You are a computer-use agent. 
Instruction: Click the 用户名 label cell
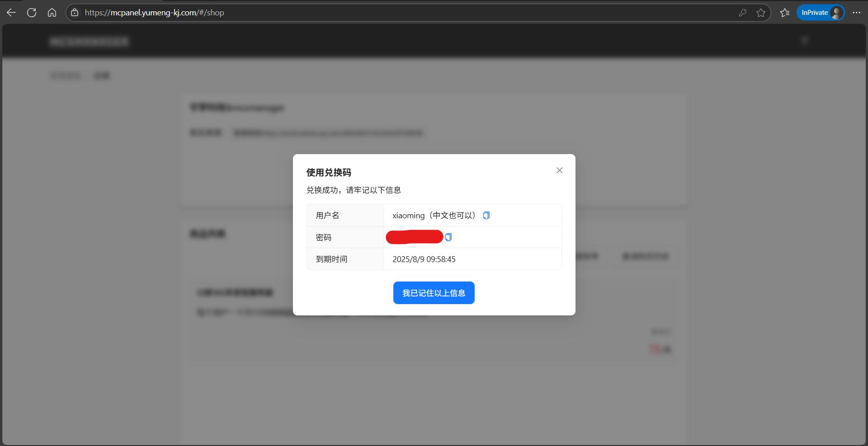(x=327, y=216)
